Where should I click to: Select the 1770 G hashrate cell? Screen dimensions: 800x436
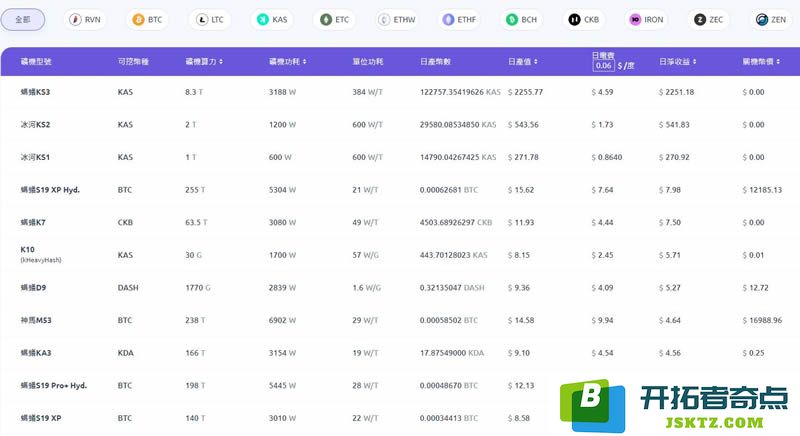pos(198,288)
